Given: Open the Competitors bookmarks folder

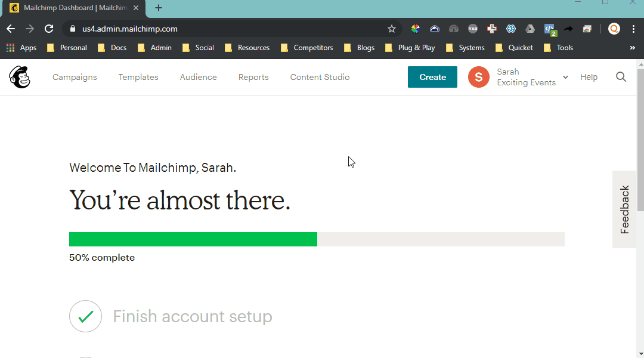Looking at the screenshot, I should point(307,48).
